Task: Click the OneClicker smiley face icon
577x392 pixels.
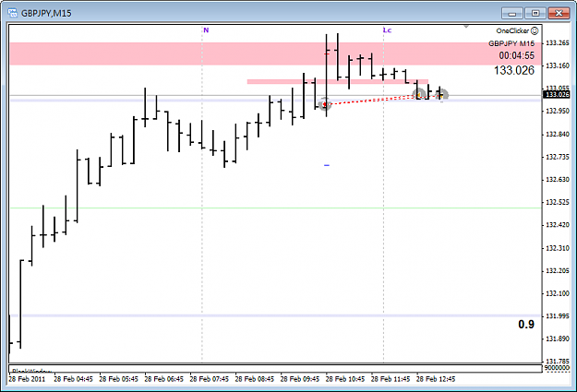Action: coord(535,30)
